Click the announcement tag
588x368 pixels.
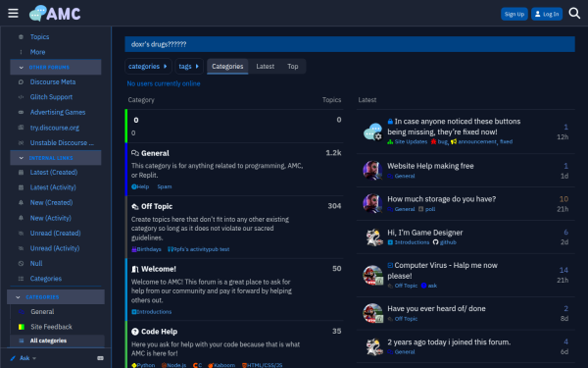tap(474, 141)
